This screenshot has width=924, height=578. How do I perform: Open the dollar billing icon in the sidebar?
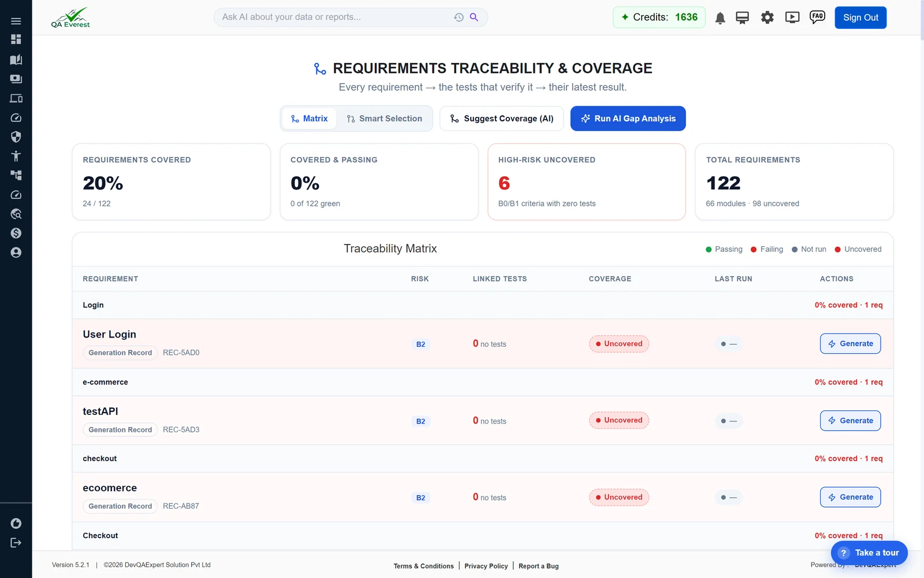tap(16, 233)
